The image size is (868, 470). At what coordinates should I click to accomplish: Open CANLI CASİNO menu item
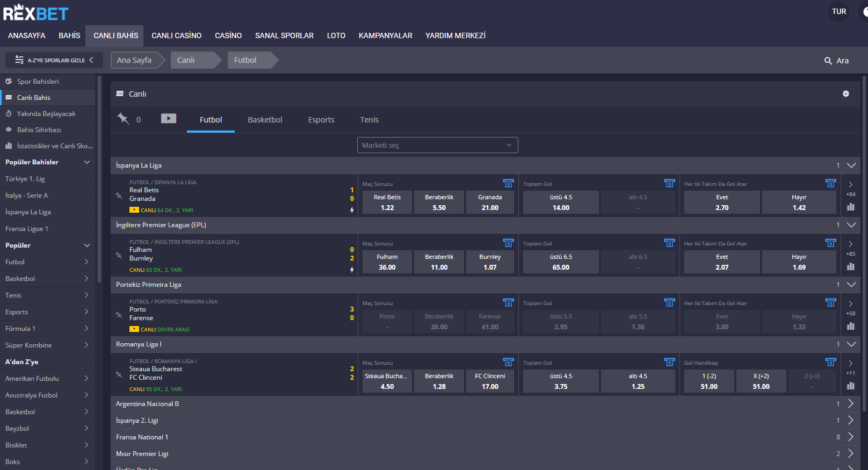(176, 35)
